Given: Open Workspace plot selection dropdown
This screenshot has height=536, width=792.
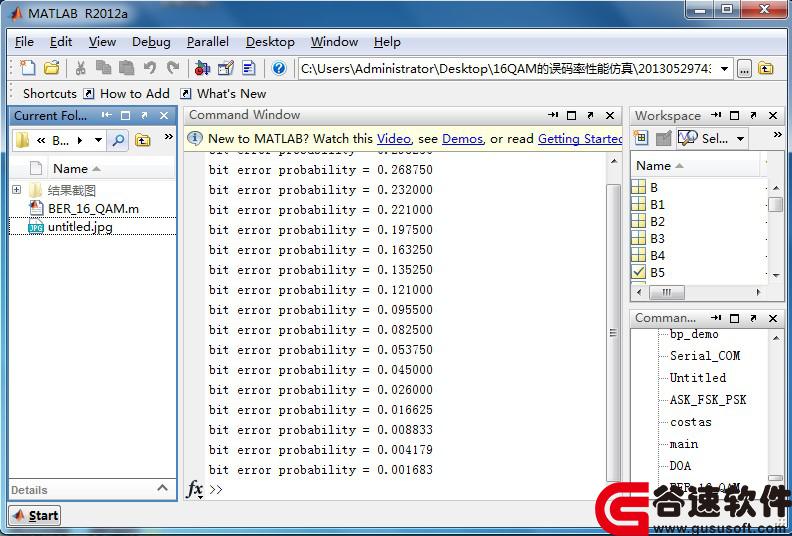Looking at the screenshot, I should pos(740,138).
